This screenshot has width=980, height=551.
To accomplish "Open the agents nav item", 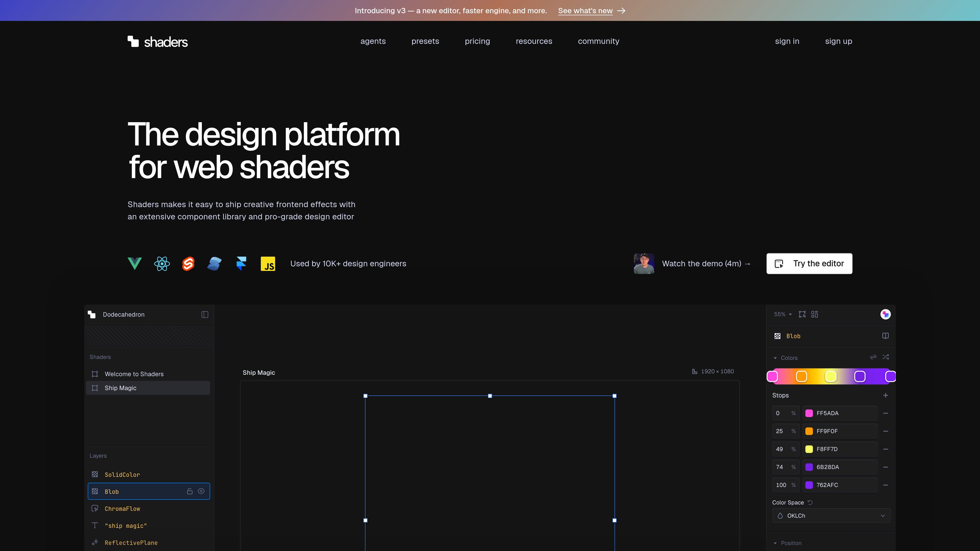I will [373, 41].
